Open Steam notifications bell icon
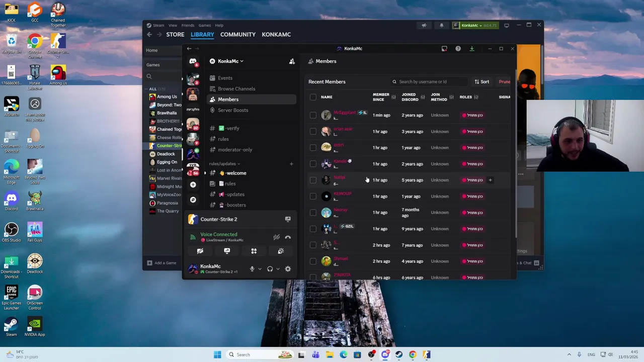Image resolution: width=644 pixels, height=362 pixels. 441,25
